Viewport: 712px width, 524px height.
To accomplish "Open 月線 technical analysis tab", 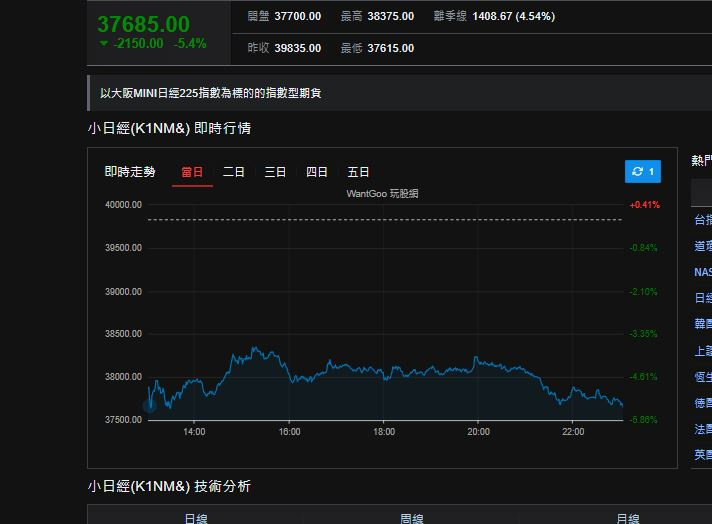I will pyautogui.click(x=628, y=517).
